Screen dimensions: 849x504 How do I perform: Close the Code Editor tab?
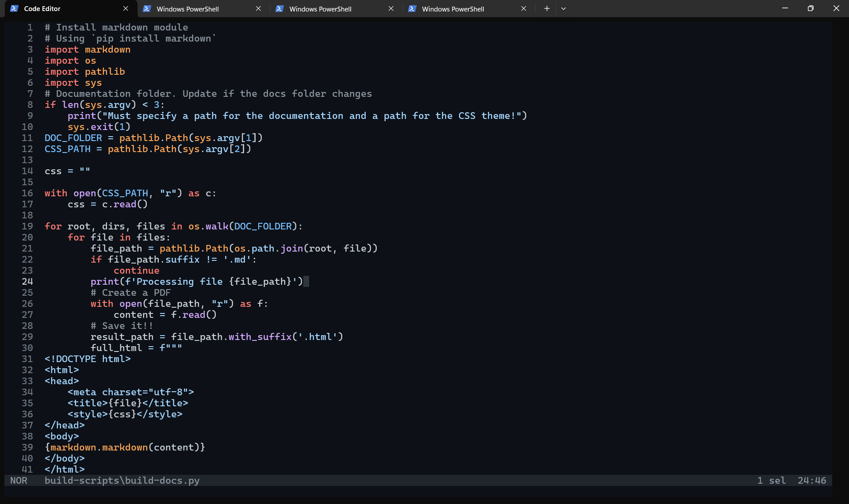pos(126,9)
